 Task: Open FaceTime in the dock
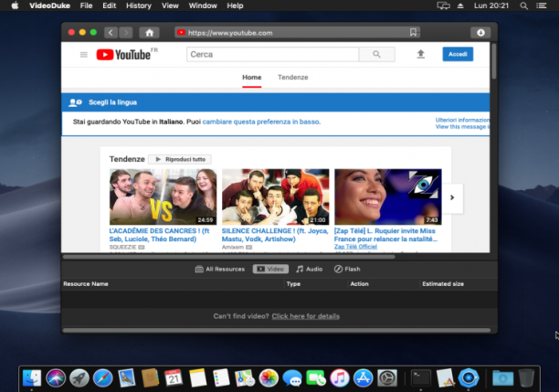click(316, 377)
